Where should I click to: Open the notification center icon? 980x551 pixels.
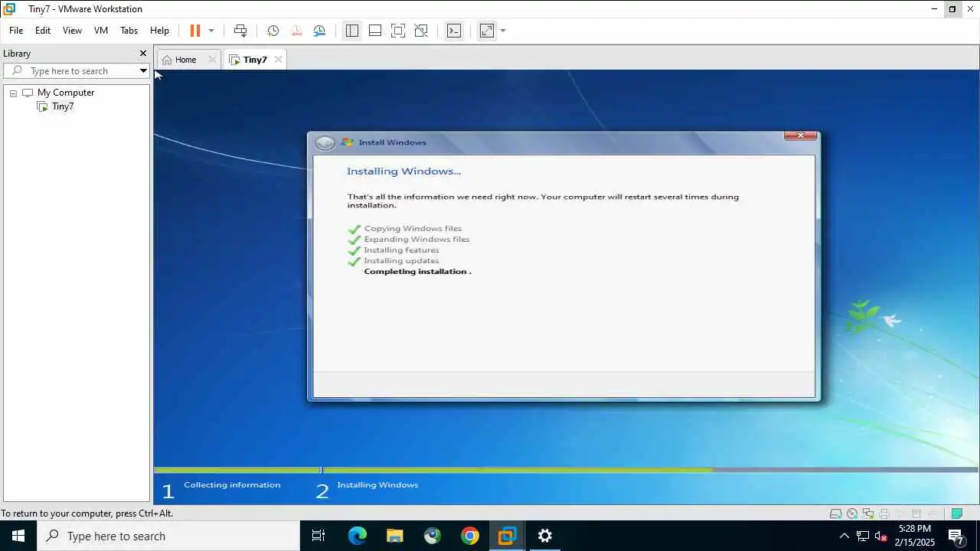tap(956, 536)
